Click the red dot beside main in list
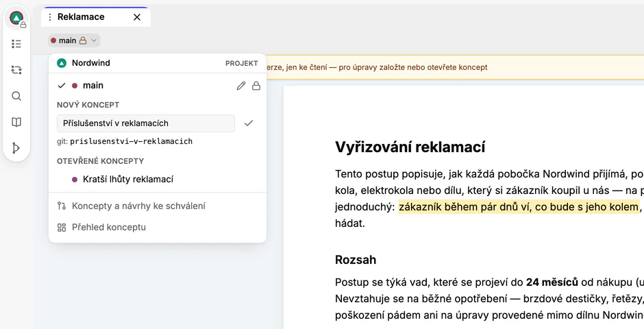The image size is (644, 329). [x=75, y=86]
